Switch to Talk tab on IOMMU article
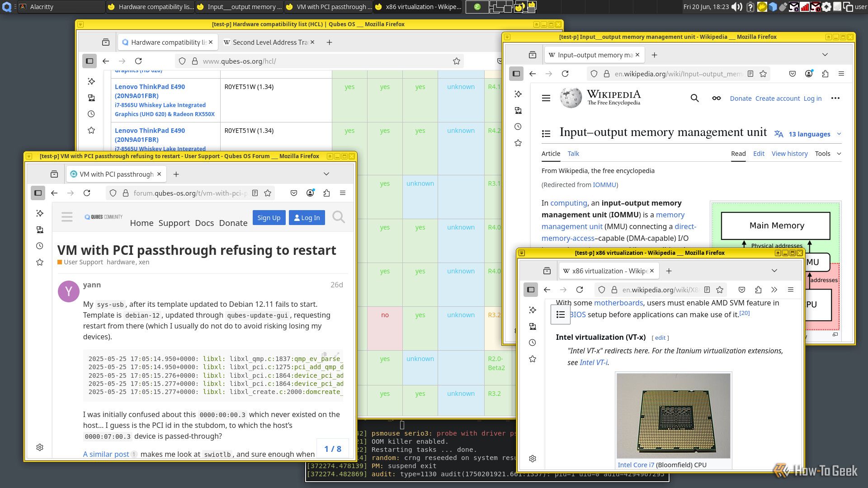 573,154
